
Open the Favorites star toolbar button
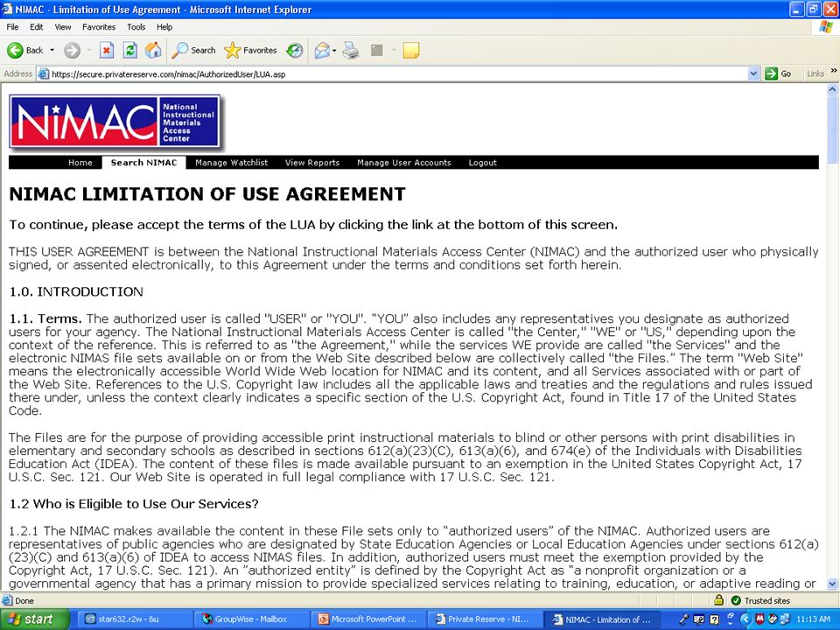tap(250, 51)
